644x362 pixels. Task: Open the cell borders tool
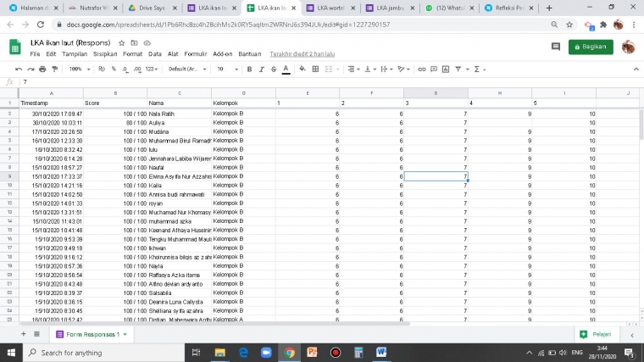(315, 69)
